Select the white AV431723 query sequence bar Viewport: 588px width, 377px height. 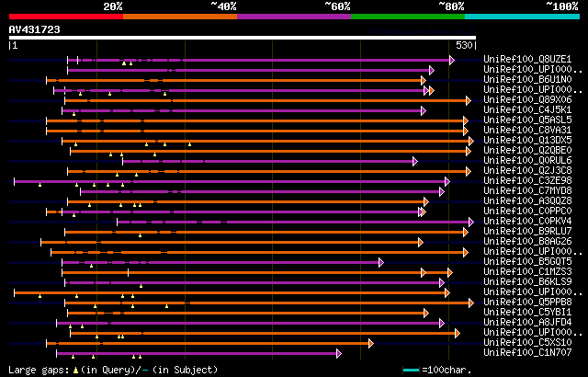click(x=243, y=38)
